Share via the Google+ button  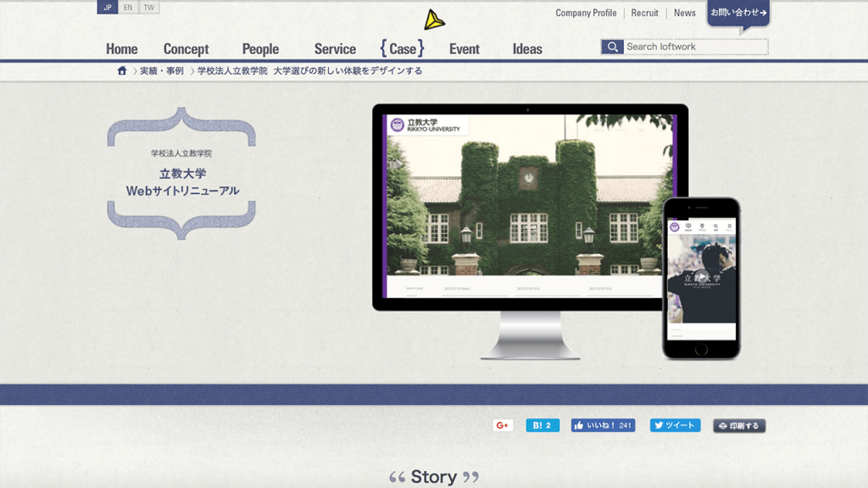[x=503, y=425]
